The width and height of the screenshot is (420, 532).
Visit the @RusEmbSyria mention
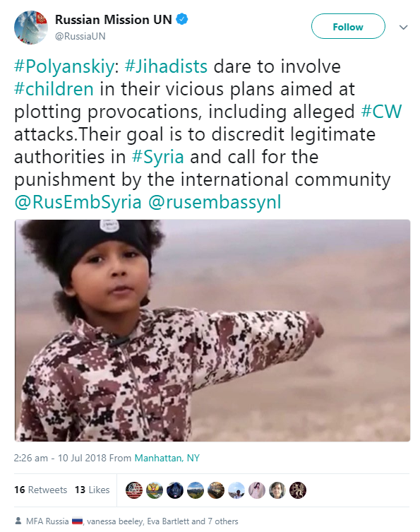tap(78, 202)
